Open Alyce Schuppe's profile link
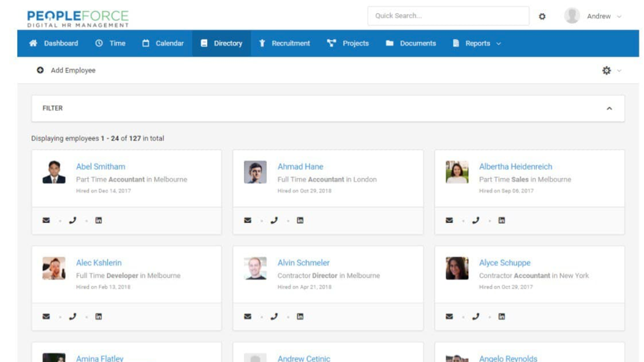Screen dimensions: 644x362 click(x=504, y=263)
